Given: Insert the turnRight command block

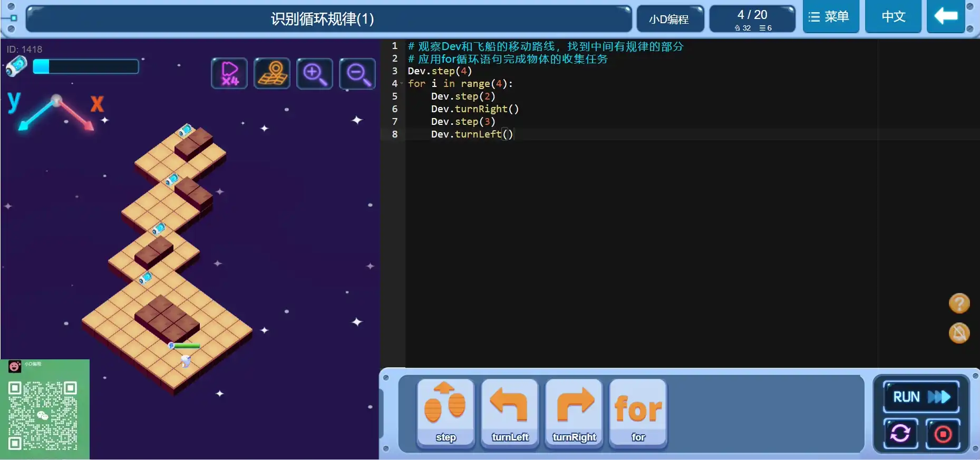Looking at the screenshot, I should click(574, 414).
